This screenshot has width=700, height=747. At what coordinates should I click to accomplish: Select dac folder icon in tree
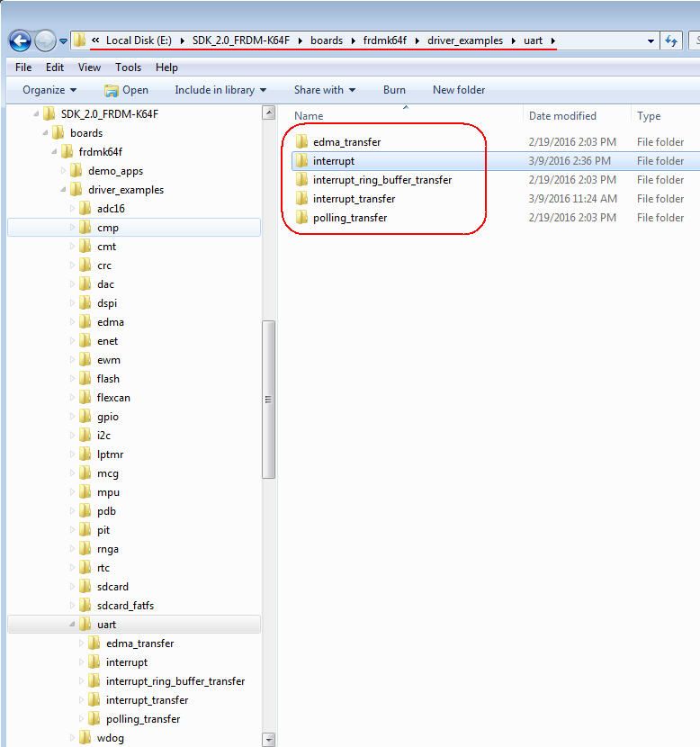tap(85, 283)
